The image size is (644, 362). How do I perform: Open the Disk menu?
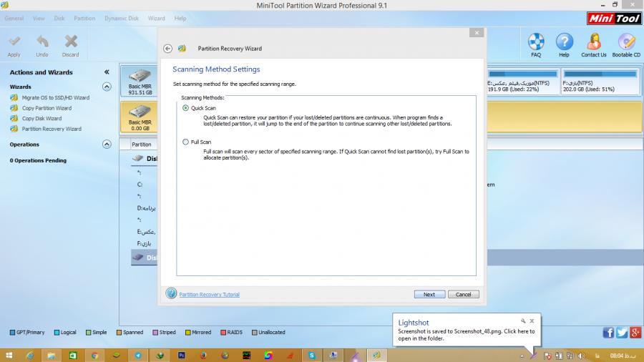click(59, 19)
